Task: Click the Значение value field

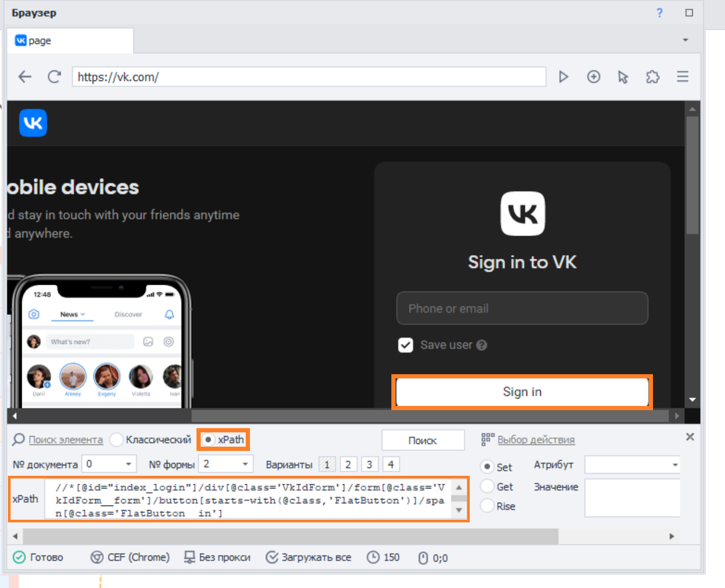Action: point(632,498)
